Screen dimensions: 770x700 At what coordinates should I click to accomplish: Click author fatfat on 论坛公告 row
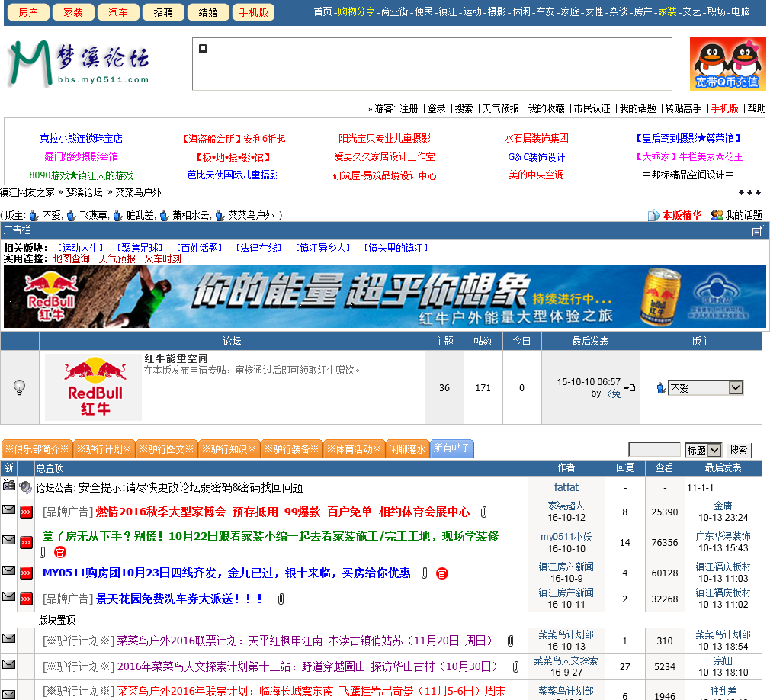click(566, 487)
